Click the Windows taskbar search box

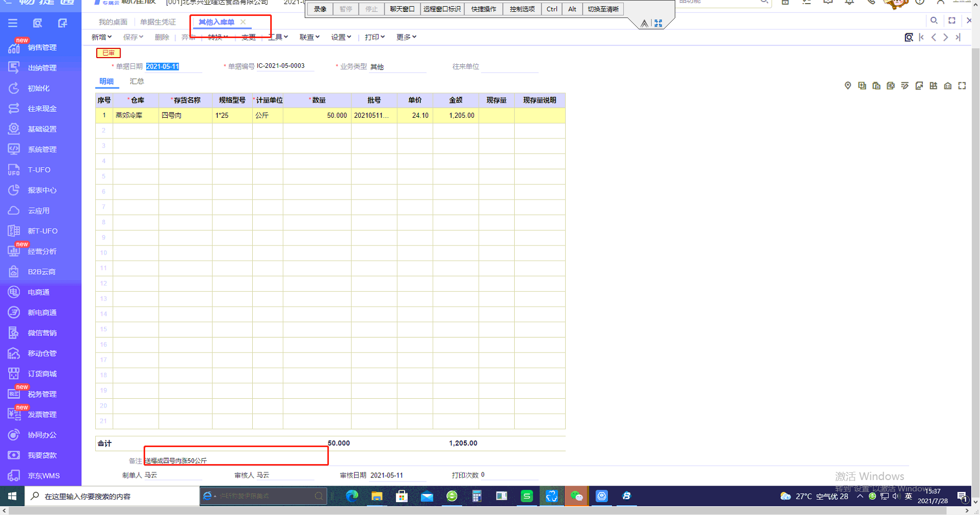point(112,496)
